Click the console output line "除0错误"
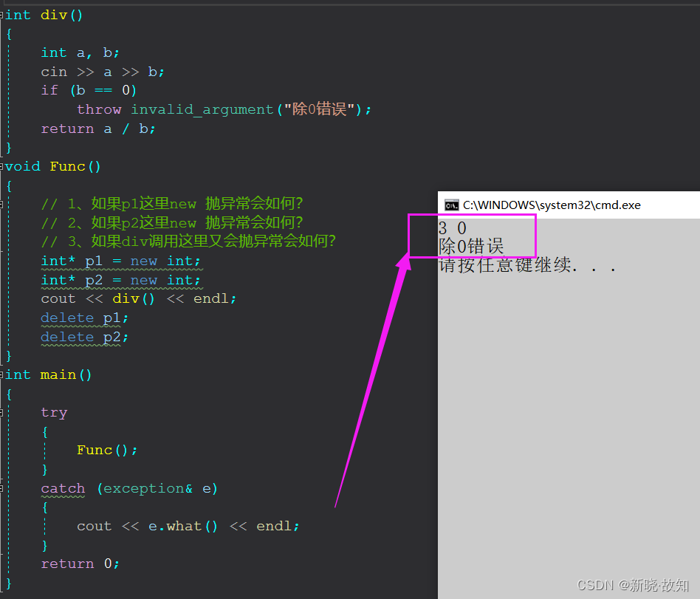 tap(471, 246)
